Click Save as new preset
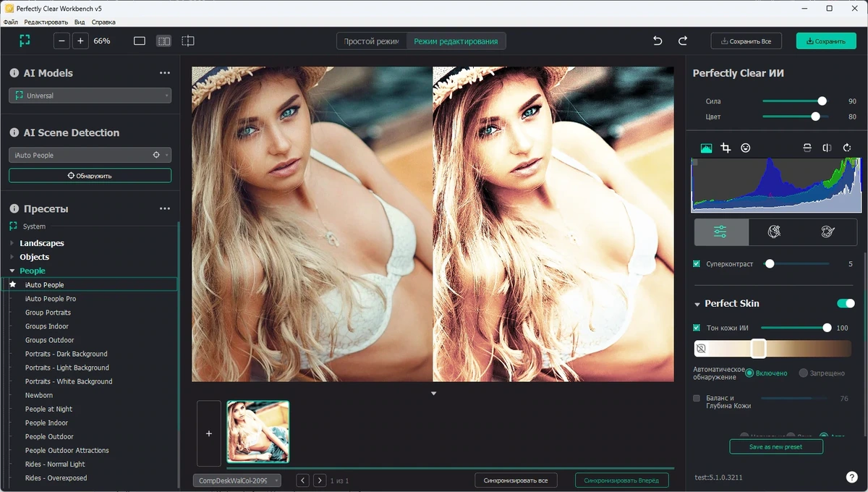The image size is (868, 492). pos(775,446)
